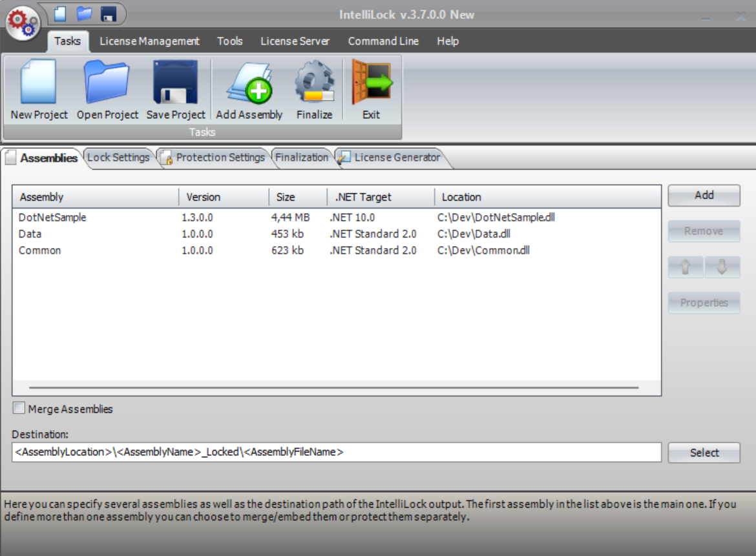
Task: Click the quick-access open folder icon
Action: 84,14
